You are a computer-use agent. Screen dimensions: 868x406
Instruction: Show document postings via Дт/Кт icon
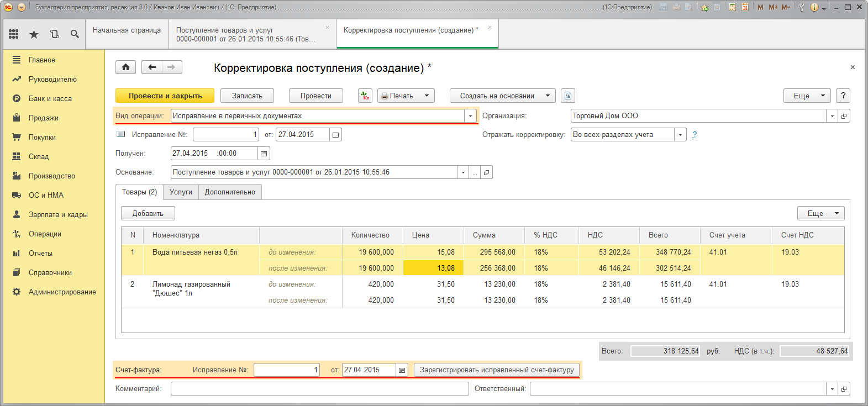(365, 96)
